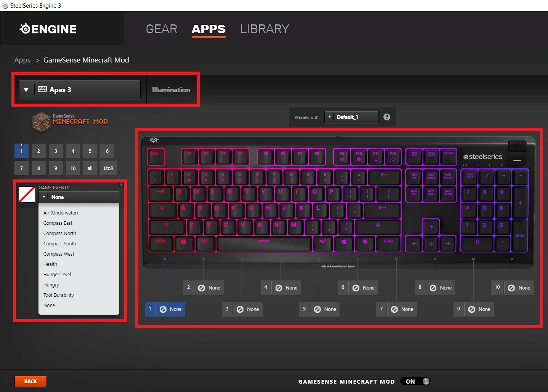Select the LtoR zone button
The height and width of the screenshot is (392, 548).
tap(108, 168)
